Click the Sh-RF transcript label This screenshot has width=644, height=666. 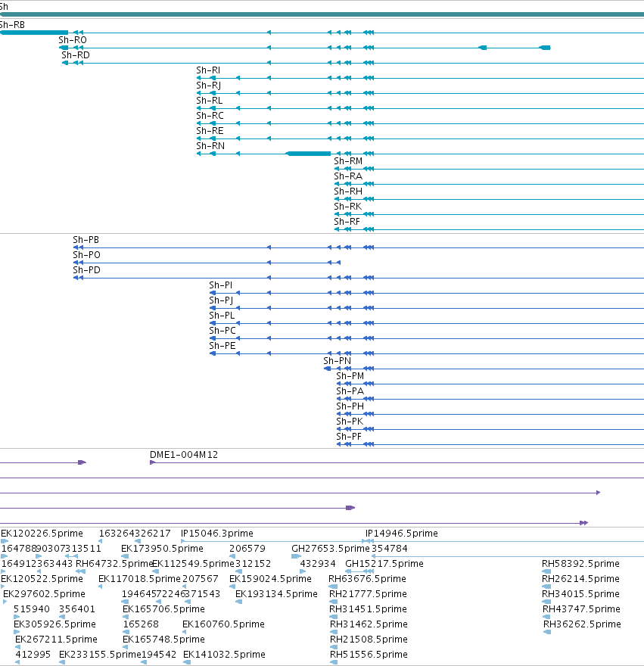[x=347, y=222]
